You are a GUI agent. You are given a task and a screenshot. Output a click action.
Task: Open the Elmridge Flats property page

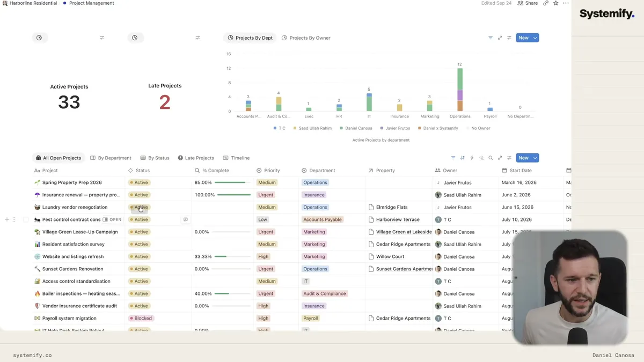pyautogui.click(x=392, y=207)
